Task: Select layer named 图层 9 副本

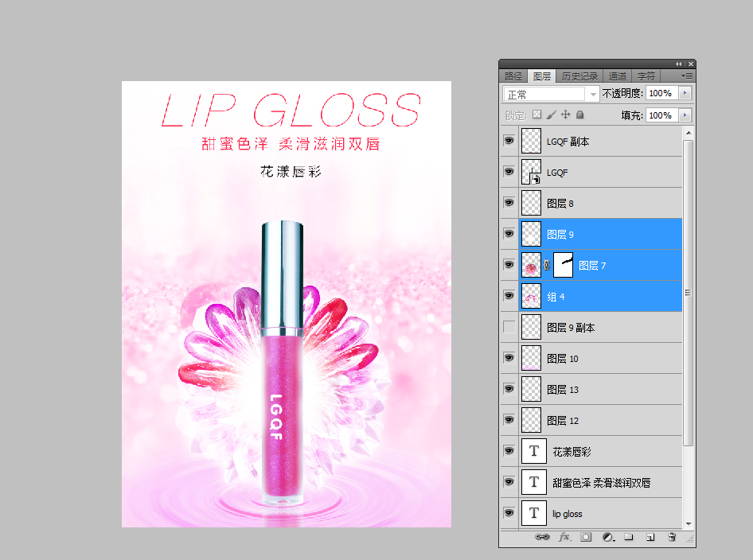Action: [571, 328]
